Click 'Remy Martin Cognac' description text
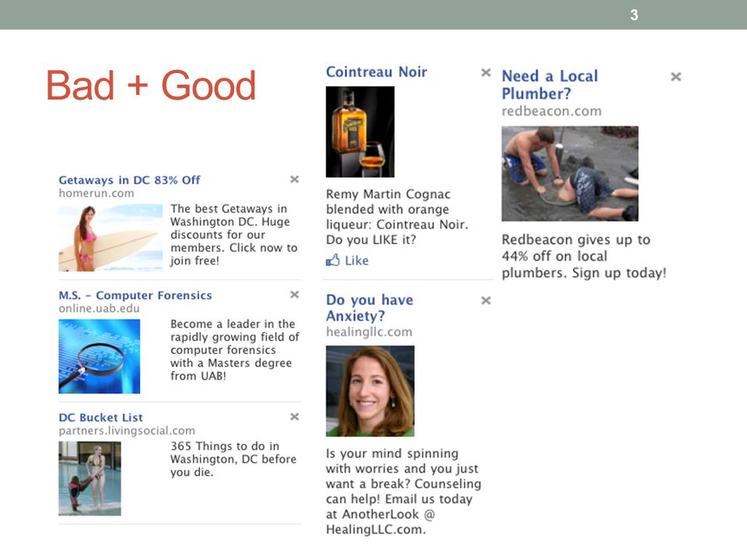Viewport: 747px width, 560px height. (388, 194)
